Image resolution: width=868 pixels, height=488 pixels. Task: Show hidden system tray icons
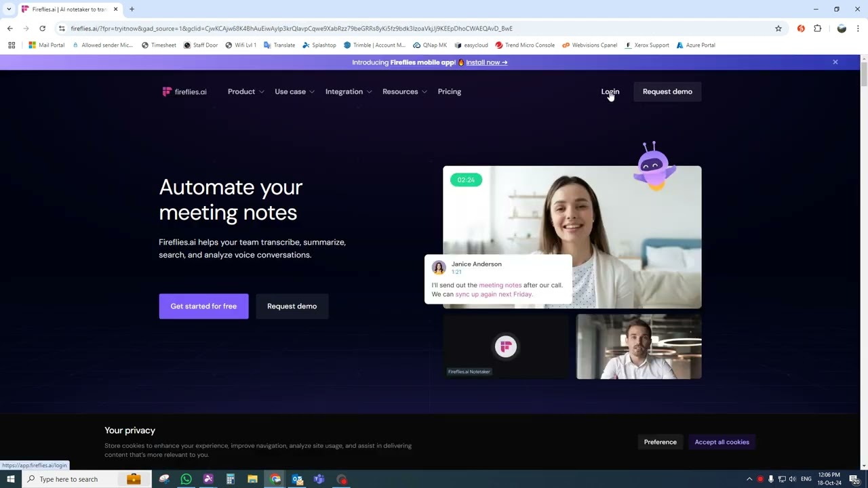coord(749,479)
